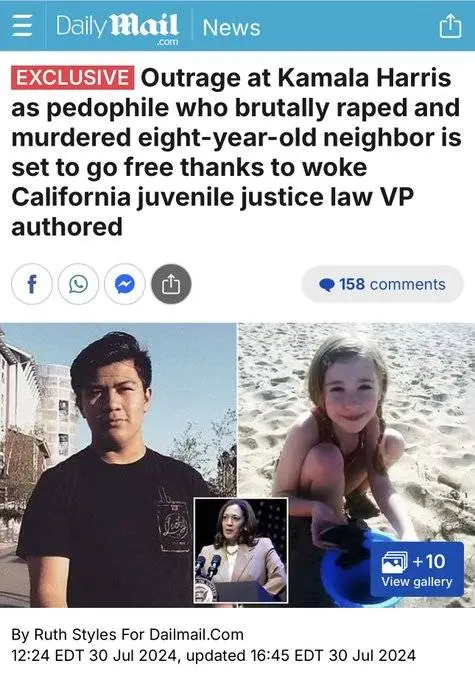Tap the article headline text
The height and width of the screenshot is (680, 475).
coord(236,152)
